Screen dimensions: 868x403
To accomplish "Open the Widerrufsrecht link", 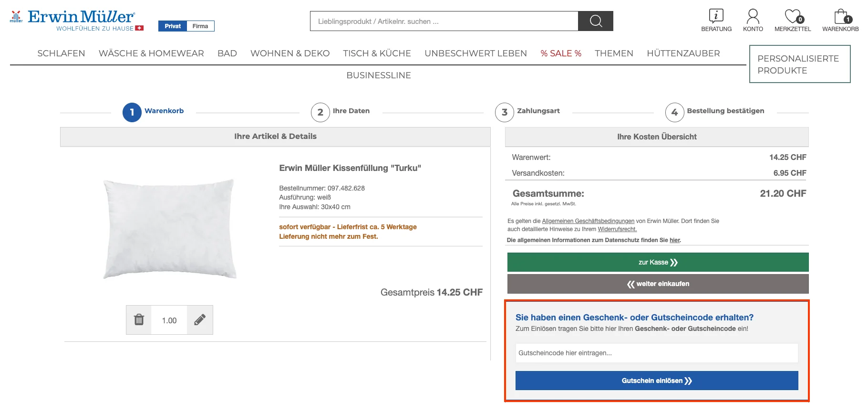I will click(x=617, y=229).
